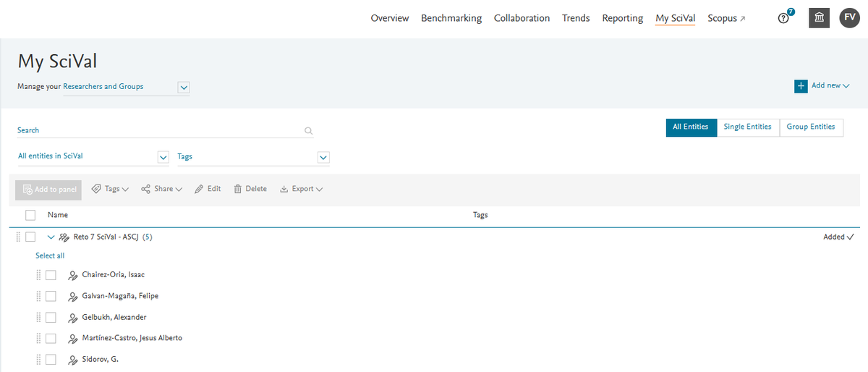The image size is (868, 372).
Task: Go to the Collaboration tab
Action: point(522,18)
